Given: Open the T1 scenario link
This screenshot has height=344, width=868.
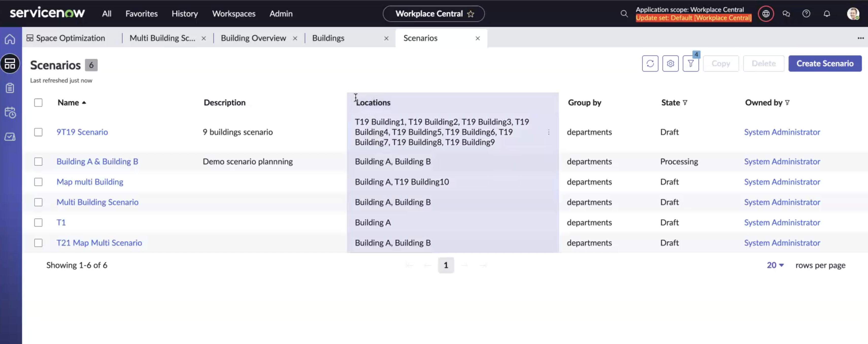Looking at the screenshot, I should tap(61, 223).
